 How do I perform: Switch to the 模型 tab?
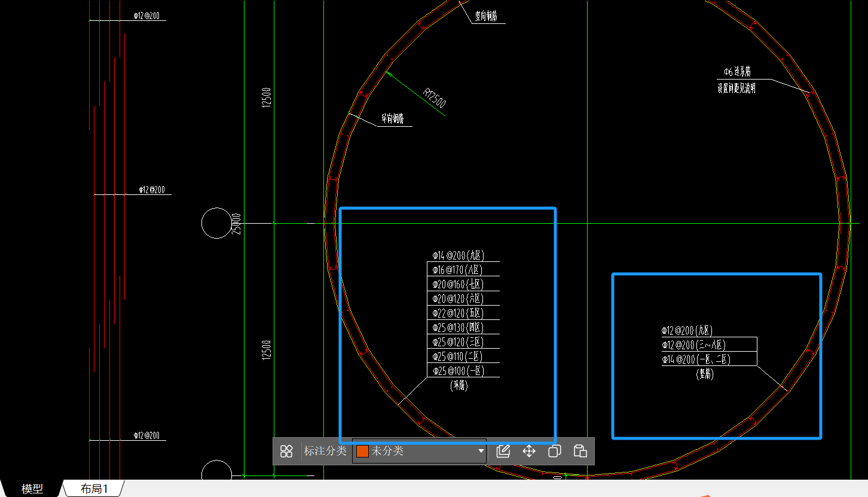pos(32,489)
